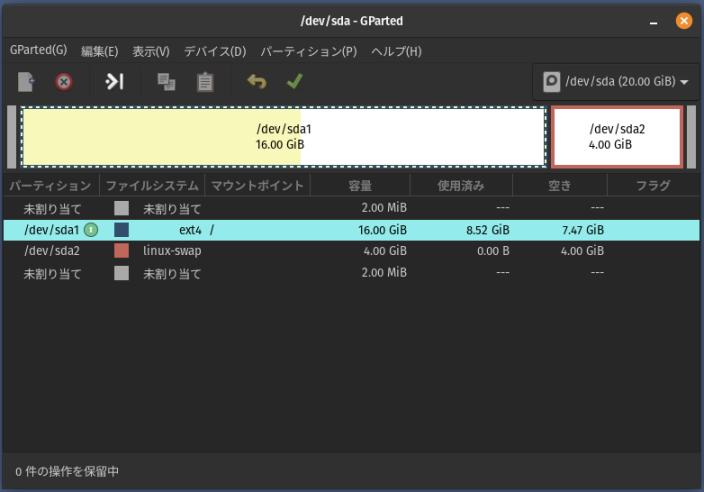Click the 0 件の操作を保留中 status text
This screenshot has height=492, width=704.
pos(67,471)
